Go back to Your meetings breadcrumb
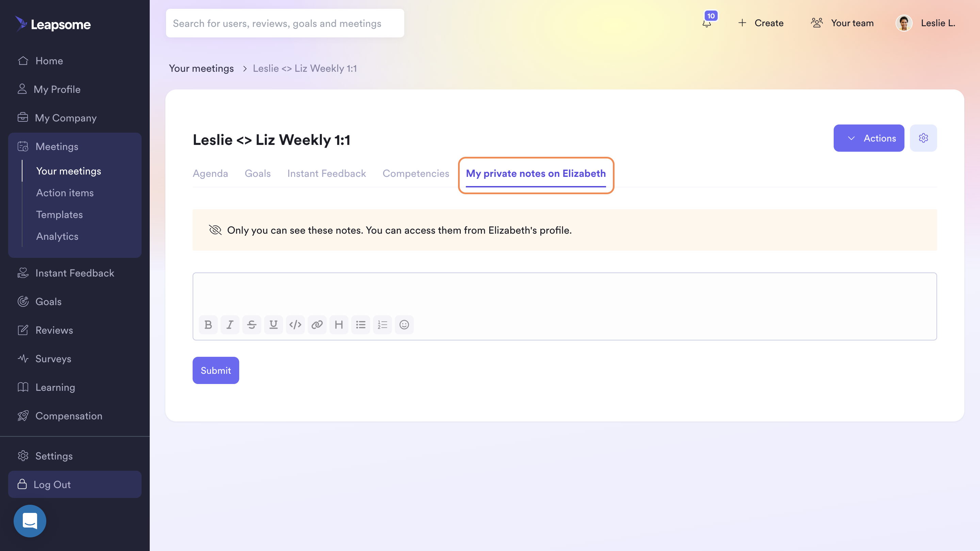The image size is (980, 551). pos(201,68)
